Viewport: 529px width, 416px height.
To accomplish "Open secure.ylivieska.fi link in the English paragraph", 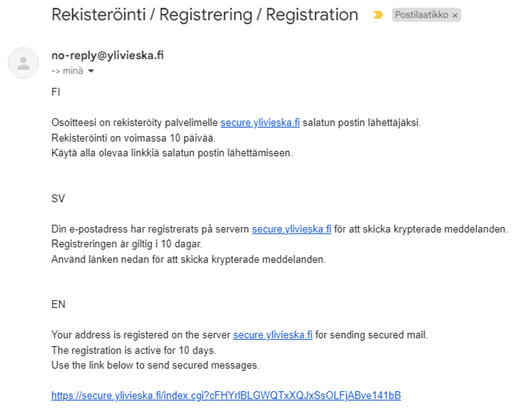I will (273, 335).
